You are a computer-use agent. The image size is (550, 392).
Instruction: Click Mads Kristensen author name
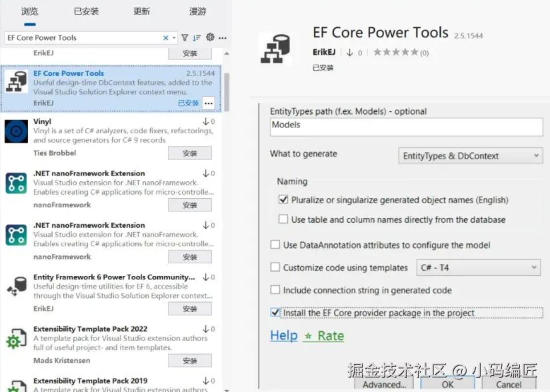[62, 361]
